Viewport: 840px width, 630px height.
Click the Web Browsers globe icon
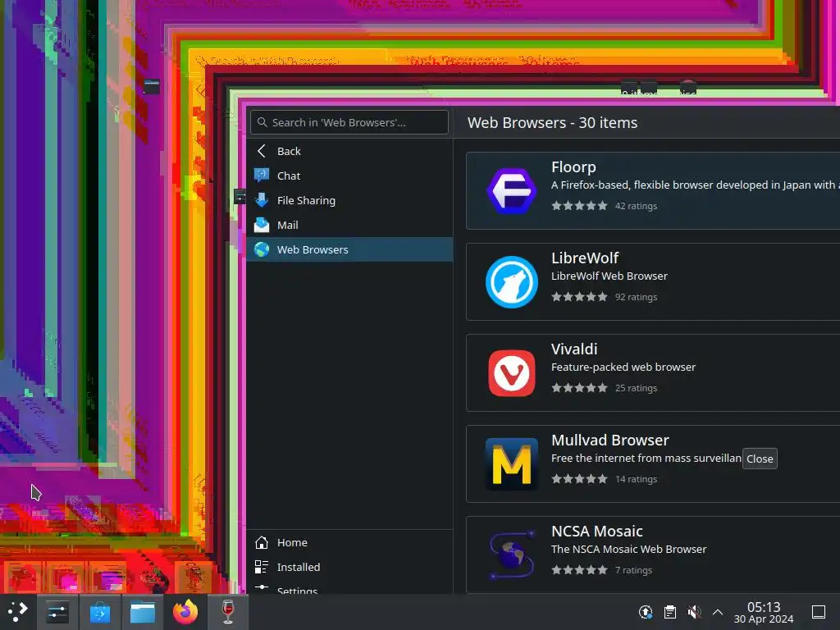[262, 249]
